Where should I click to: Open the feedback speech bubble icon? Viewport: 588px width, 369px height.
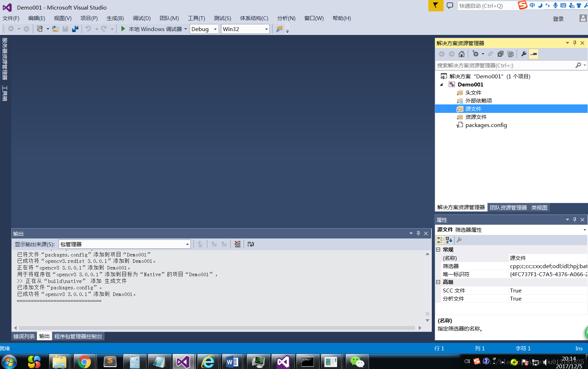click(450, 6)
